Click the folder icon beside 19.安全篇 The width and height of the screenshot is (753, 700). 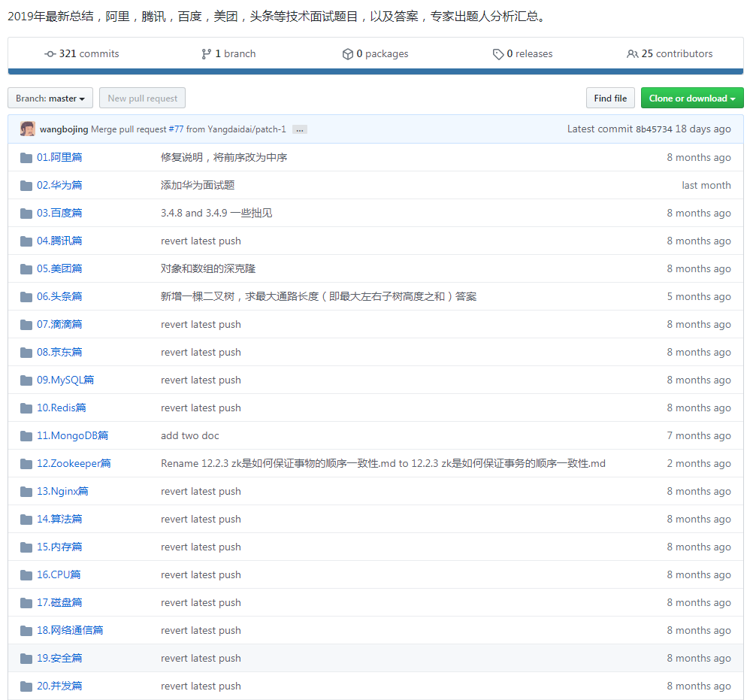pos(26,659)
